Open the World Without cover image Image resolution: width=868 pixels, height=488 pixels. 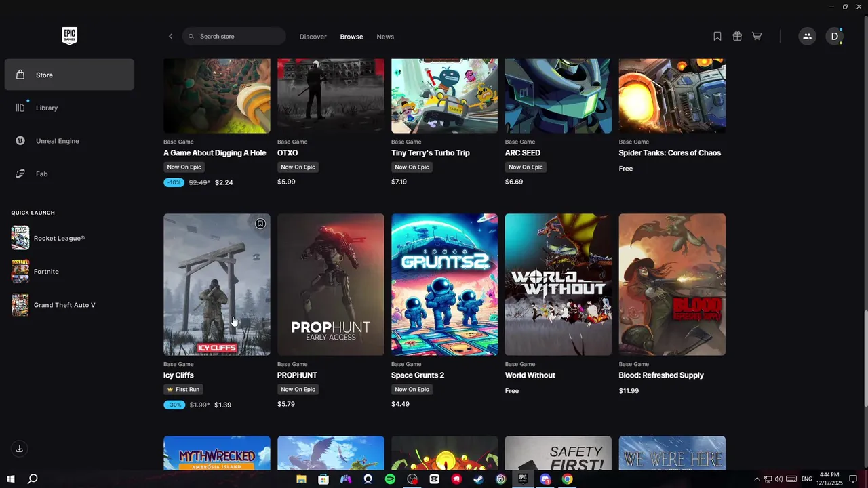[558, 285]
